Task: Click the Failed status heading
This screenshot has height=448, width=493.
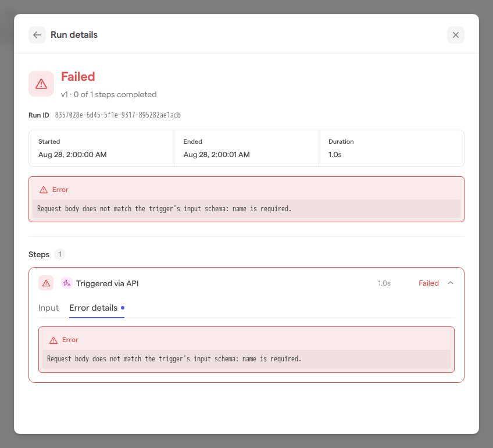Action: pyautogui.click(x=78, y=77)
